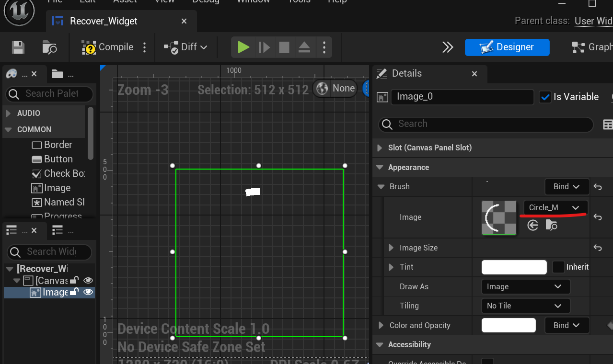Open compile options three-dot menu
Image resolution: width=613 pixels, height=364 pixels.
point(144,47)
